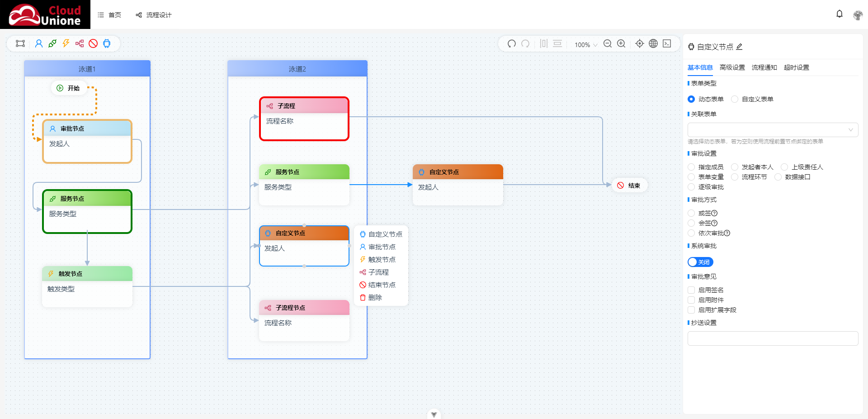Screen dimensions: 868x419
Task: Click the vertical distribute alignment icon
Action: coord(557,43)
